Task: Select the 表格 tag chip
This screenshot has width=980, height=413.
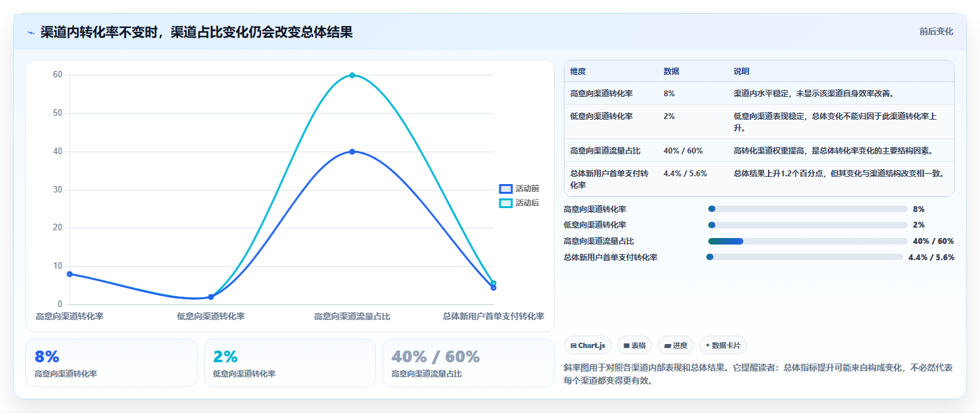Action: [635, 345]
